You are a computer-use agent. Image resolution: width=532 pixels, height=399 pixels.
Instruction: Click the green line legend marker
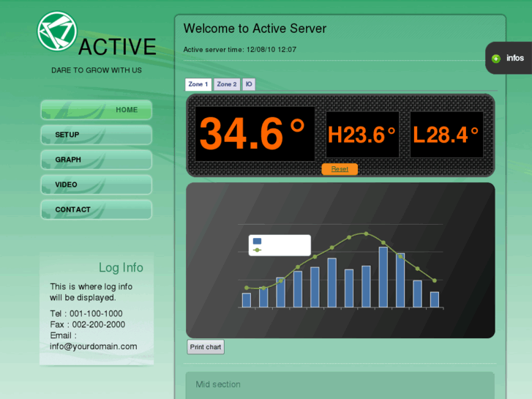[x=257, y=250]
